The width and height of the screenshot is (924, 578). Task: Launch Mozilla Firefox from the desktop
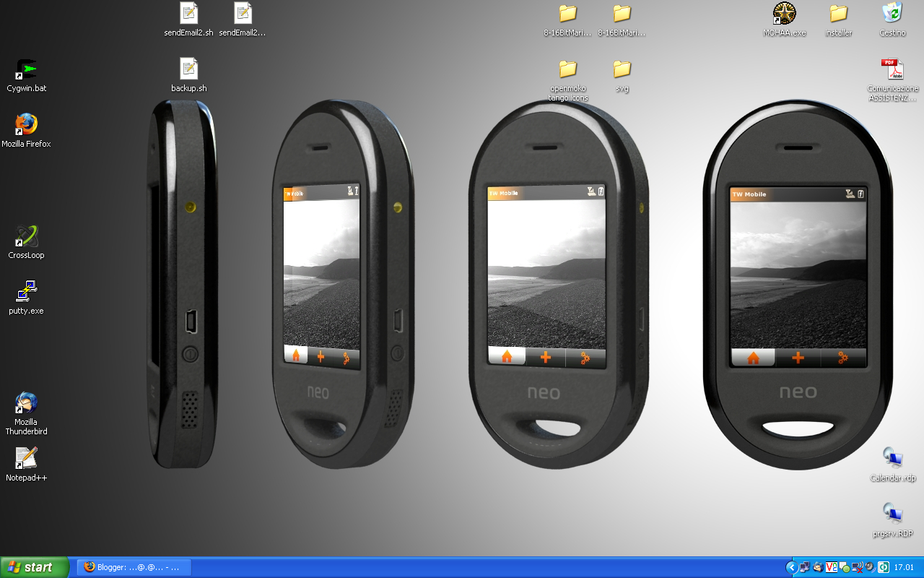[26, 131]
